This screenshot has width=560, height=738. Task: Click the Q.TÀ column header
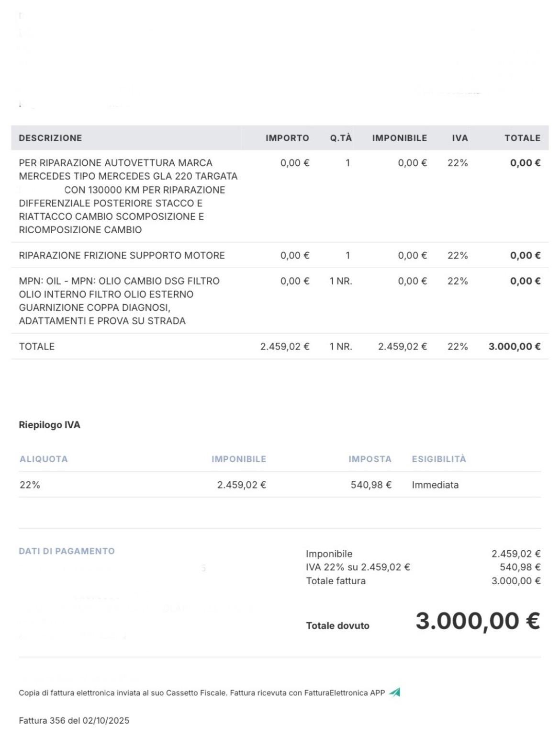(x=341, y=138)
